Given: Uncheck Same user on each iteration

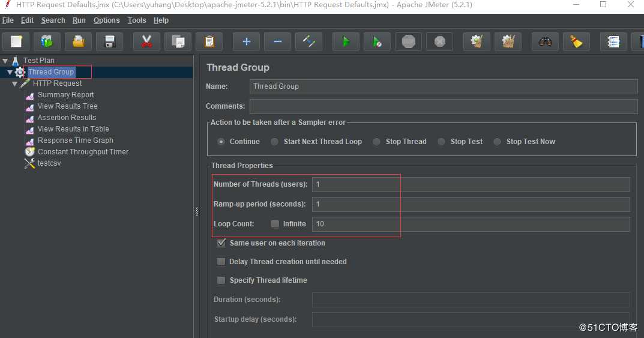Looking at the screenshot, I should tap(221, 243).
